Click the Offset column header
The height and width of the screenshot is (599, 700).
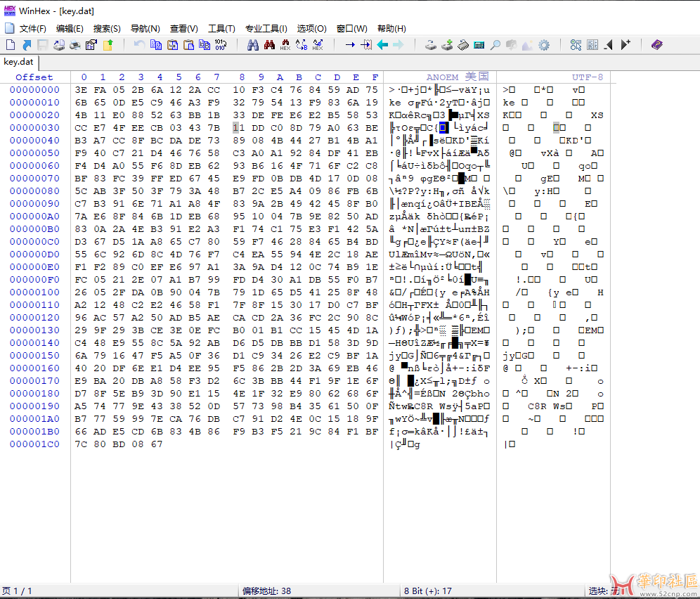click(34, 77)
